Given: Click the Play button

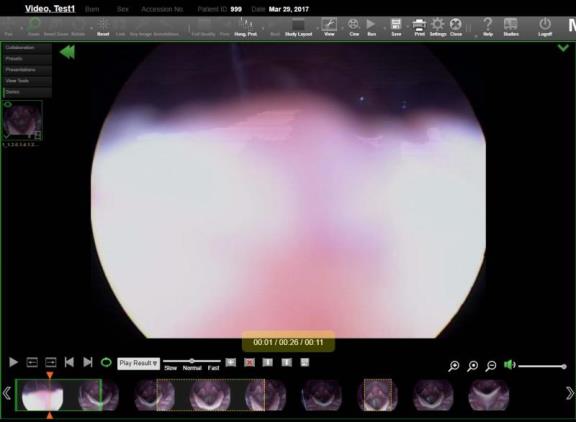Looking at the screenshot, I should point(14,363).
